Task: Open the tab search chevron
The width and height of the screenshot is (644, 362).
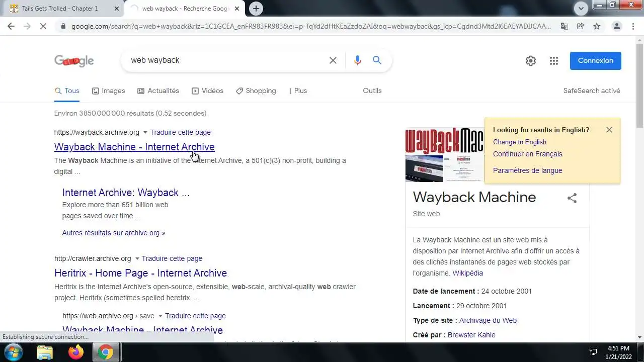Action: tap(581, 8)
